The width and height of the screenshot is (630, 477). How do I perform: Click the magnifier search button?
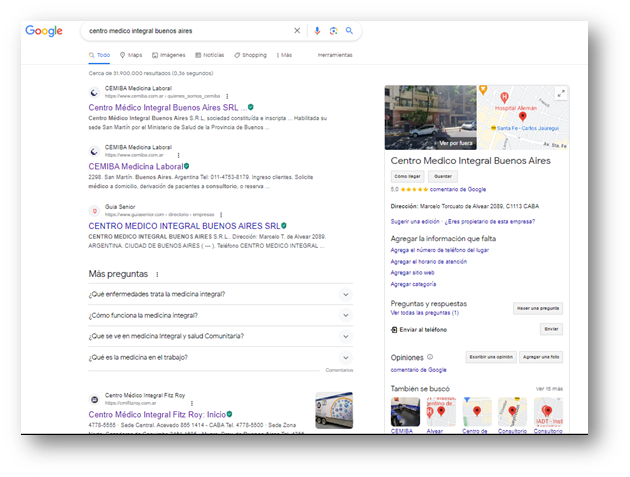(349, 31)
